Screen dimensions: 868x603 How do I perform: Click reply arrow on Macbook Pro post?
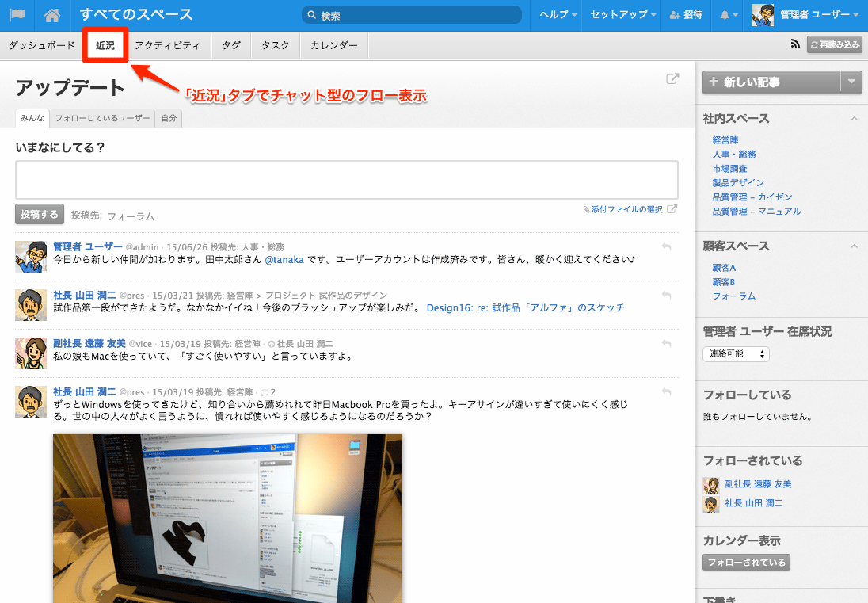click(667, 391)
